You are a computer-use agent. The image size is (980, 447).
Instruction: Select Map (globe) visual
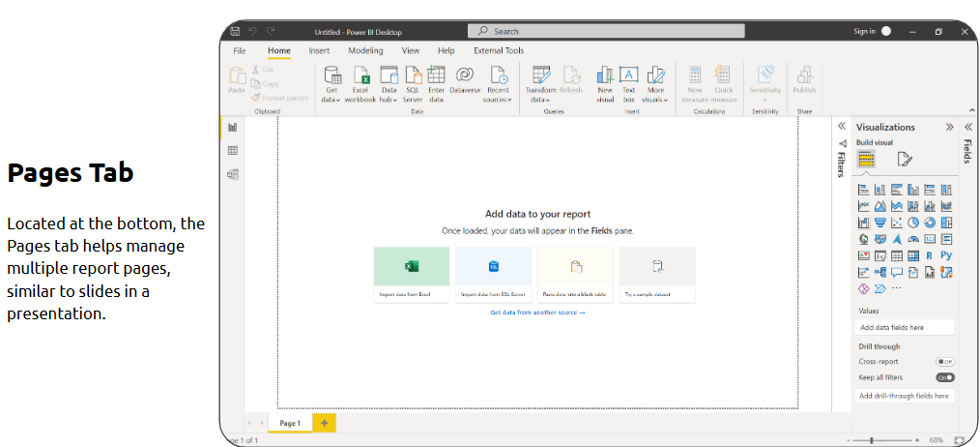(864, 239)
